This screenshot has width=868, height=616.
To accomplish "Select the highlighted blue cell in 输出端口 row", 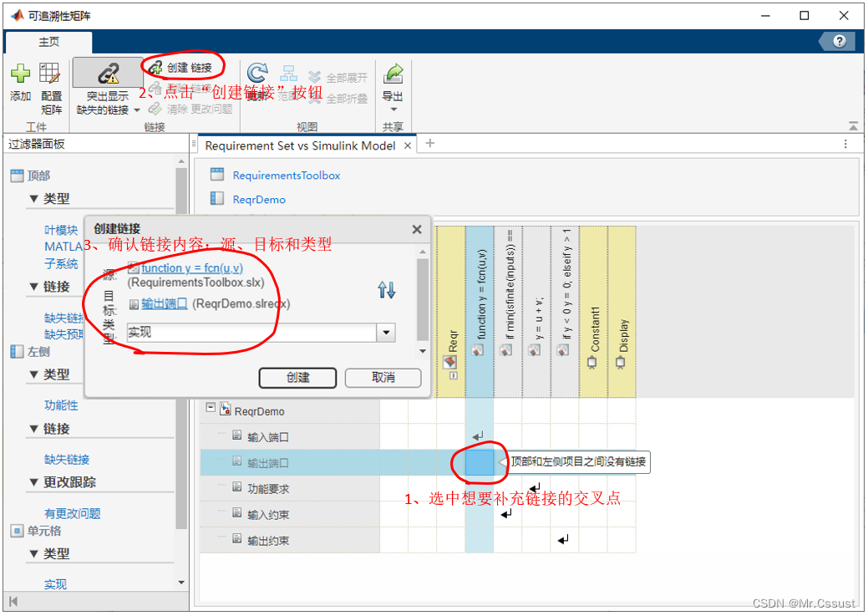I will click(x=480, y=462).
